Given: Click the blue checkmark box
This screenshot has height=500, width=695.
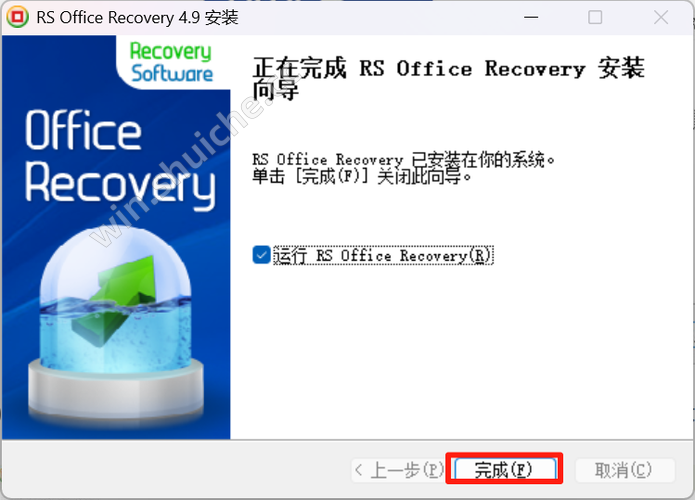Looking at the screenshot, I should click(x=262, y=255).
